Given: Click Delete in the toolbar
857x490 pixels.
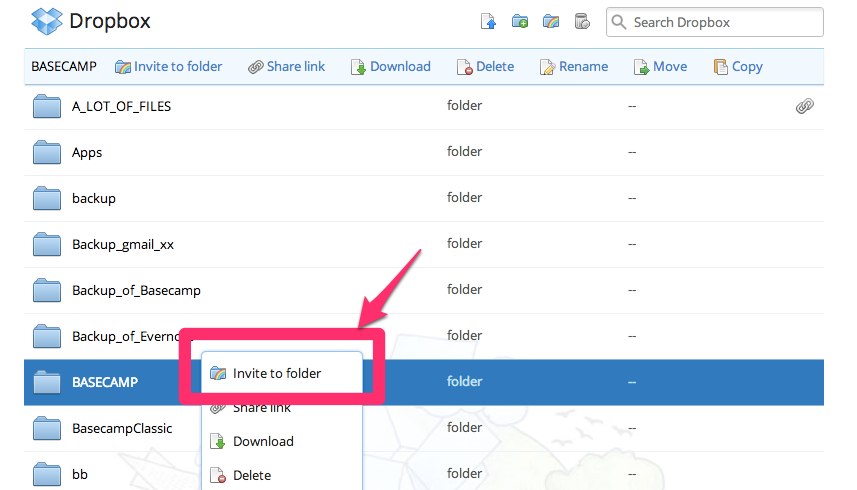Looking at the screenshot, I should point(485,67).
